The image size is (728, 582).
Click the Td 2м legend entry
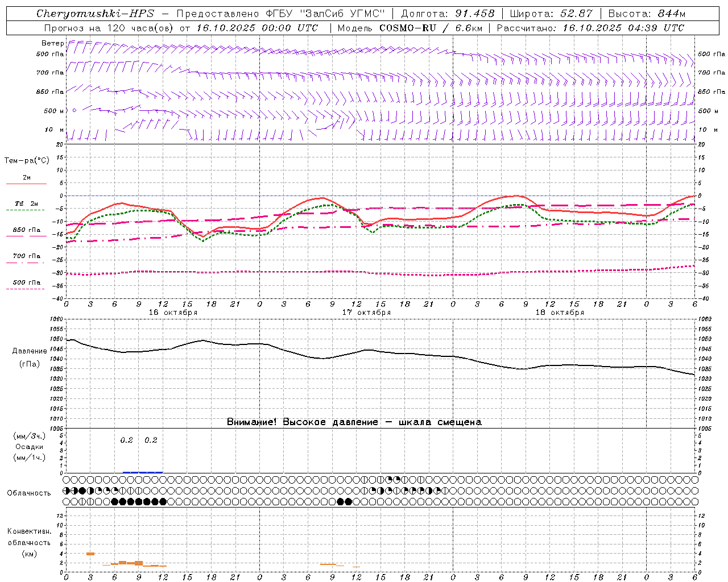pos(26,203)
